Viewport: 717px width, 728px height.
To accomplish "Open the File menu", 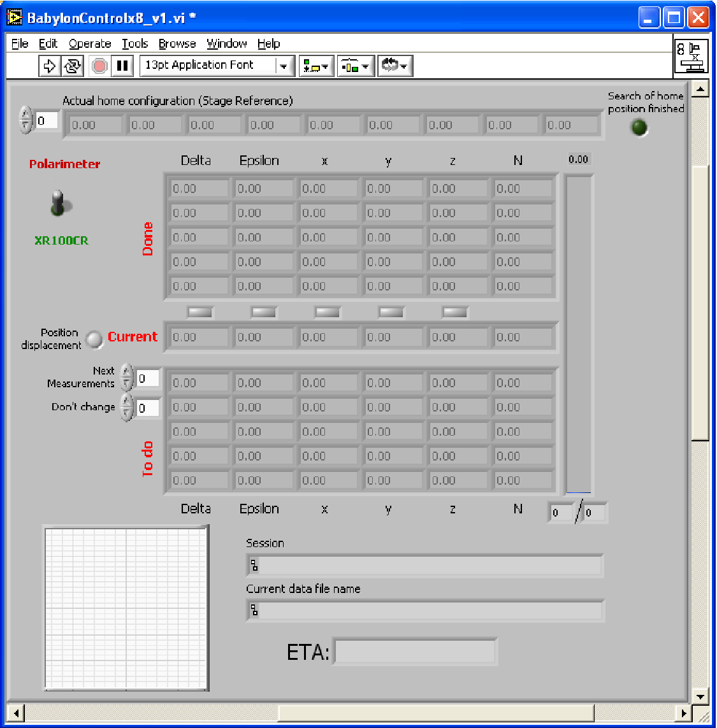I will (x=20, y=44).
